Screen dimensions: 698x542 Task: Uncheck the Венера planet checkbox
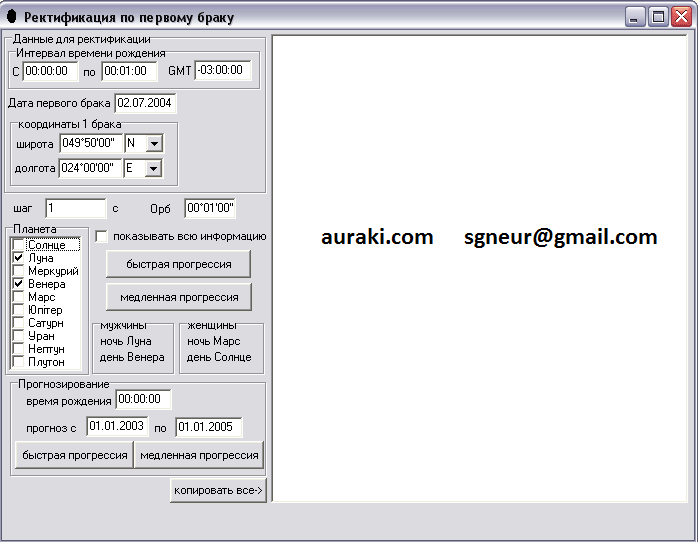point(18,284)
